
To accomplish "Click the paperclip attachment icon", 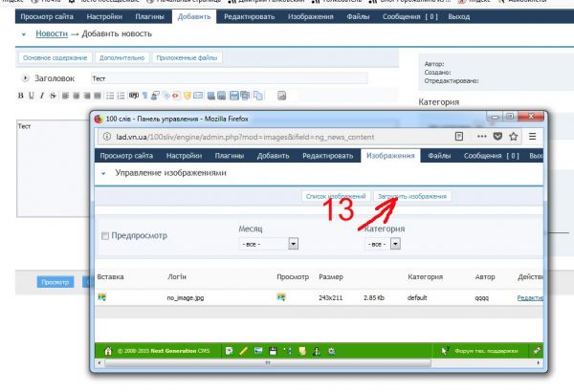I will click(166, 96).
